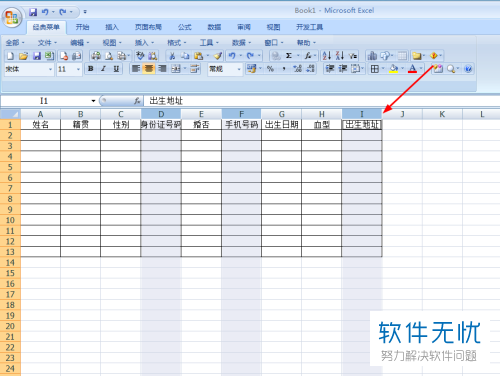Click the Office button logo

point(12,17)
